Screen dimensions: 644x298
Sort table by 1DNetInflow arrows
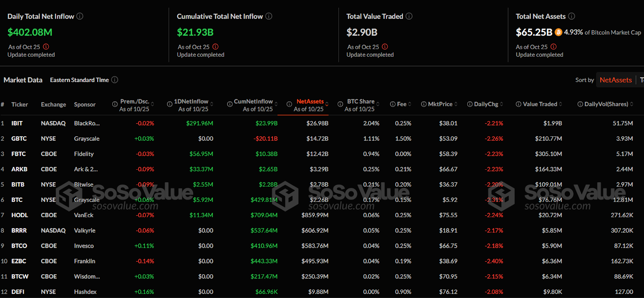tap(212, 104)
